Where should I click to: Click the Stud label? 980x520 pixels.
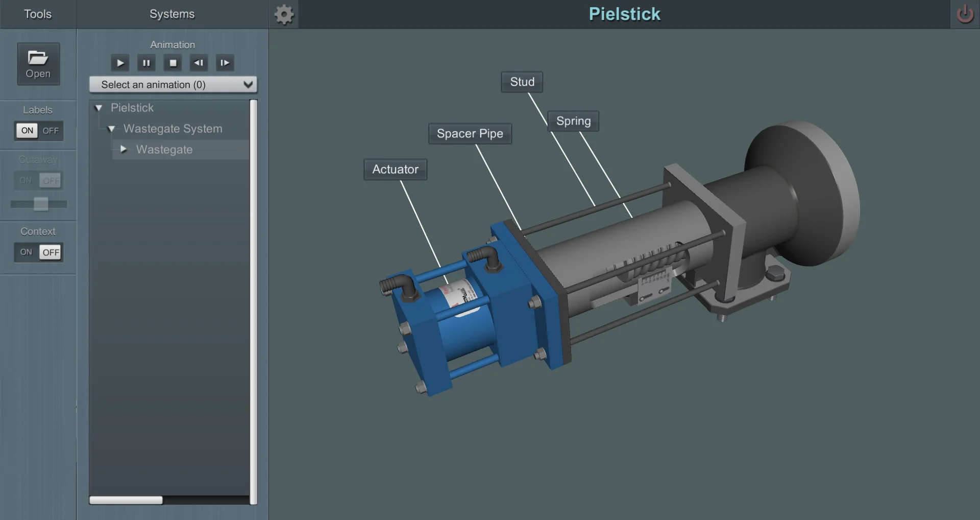[522, 82]
